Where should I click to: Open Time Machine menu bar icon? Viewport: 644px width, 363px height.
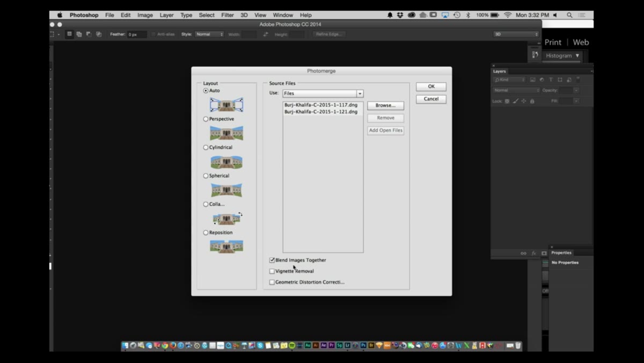click(456, 15)
